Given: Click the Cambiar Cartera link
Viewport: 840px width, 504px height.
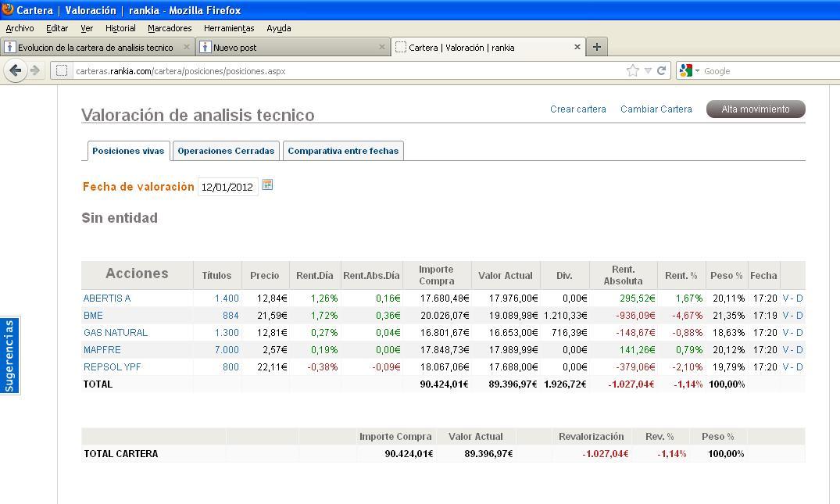Looking at the screenshot, I should coord(656,109).
